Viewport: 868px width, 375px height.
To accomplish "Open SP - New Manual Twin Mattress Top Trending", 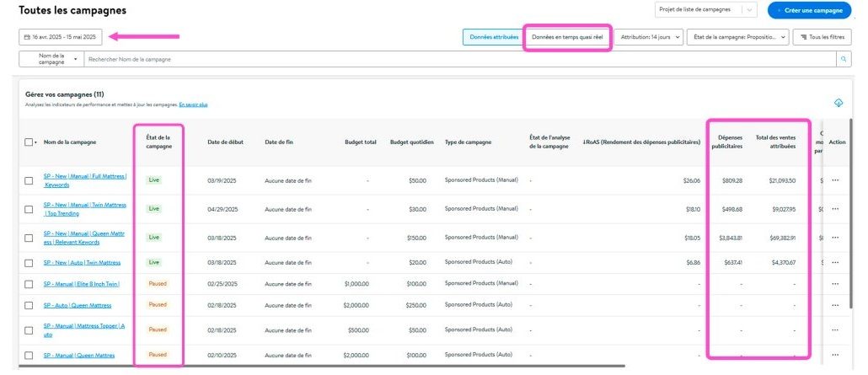I will tap(85, 209).
